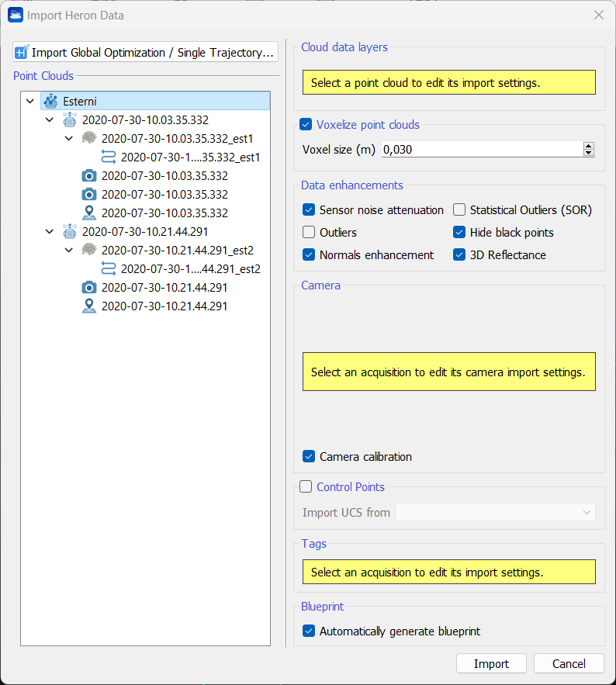Untick Automatically generate blueprint

click(x=309, y=631)
